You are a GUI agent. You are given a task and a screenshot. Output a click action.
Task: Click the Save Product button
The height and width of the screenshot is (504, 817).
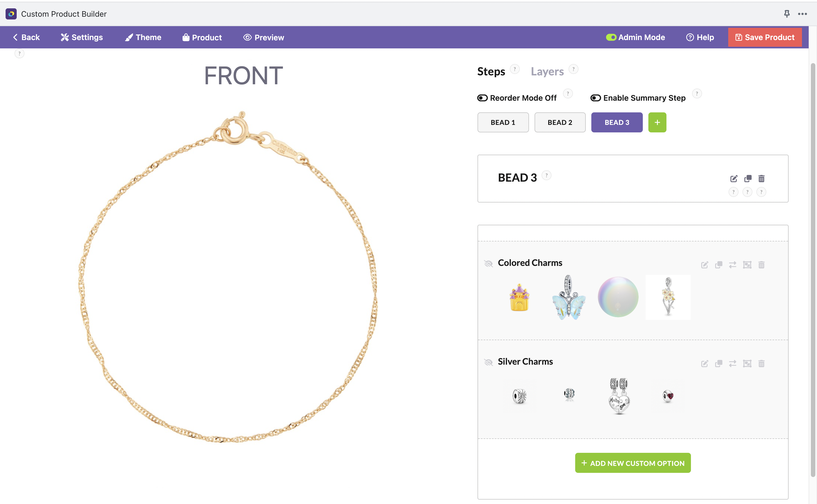(x=765, y=37)
